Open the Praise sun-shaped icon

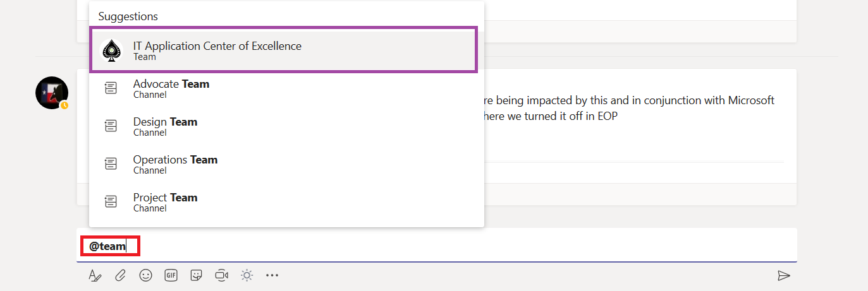coord(247,275)
